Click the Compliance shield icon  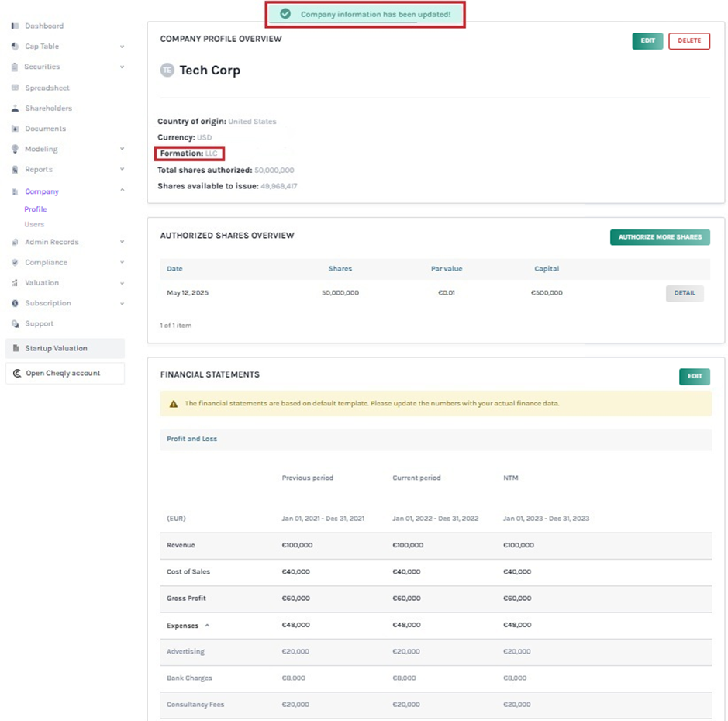tap(15, 263)
